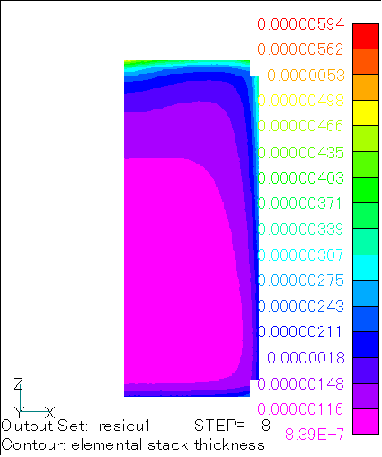Click the legend value 0.00000211
Screen dimensions: 382x457
(300, 332)
